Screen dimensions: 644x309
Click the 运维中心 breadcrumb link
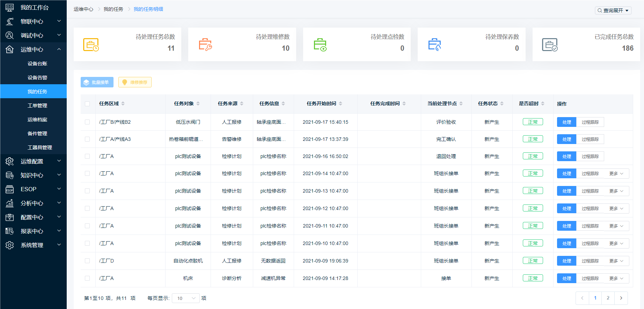[83, 9]
